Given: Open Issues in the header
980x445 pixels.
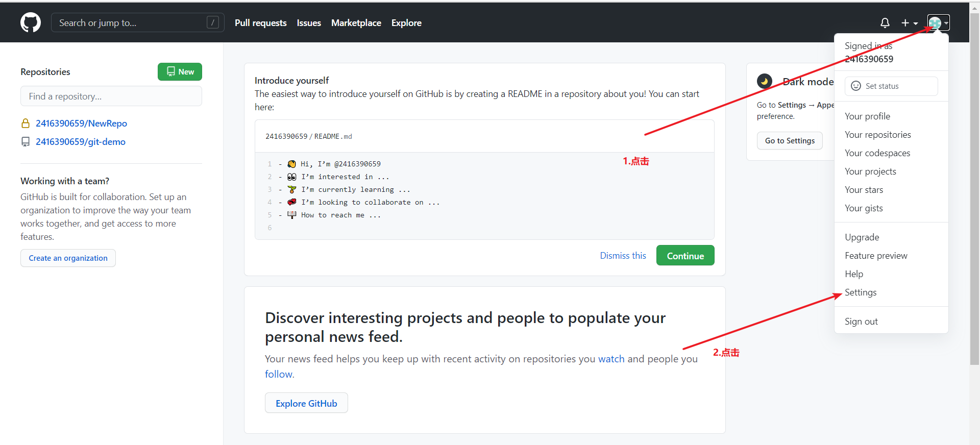Looking at the screenshot, I should (x=309, y=23).
